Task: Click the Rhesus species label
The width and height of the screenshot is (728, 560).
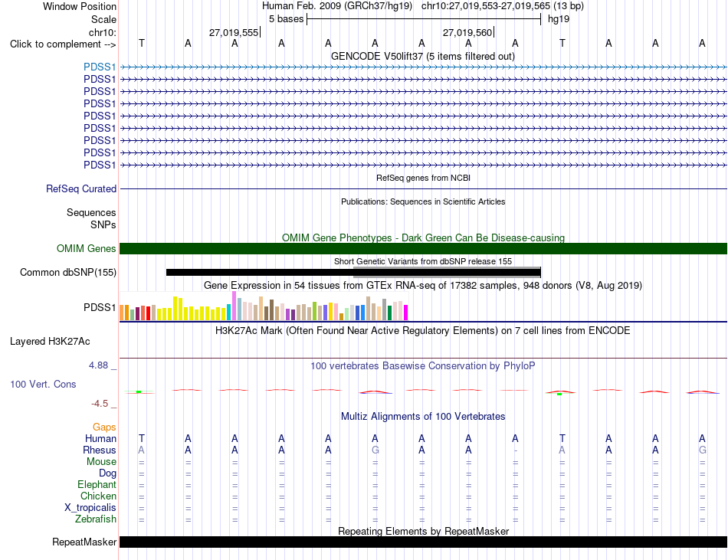Action: [x=100, y=450]
